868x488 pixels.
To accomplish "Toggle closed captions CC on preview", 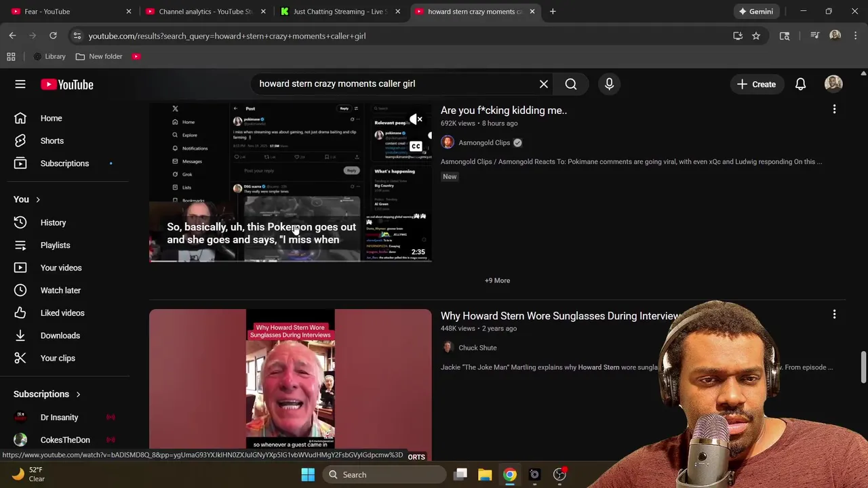I will pos(415,146).
